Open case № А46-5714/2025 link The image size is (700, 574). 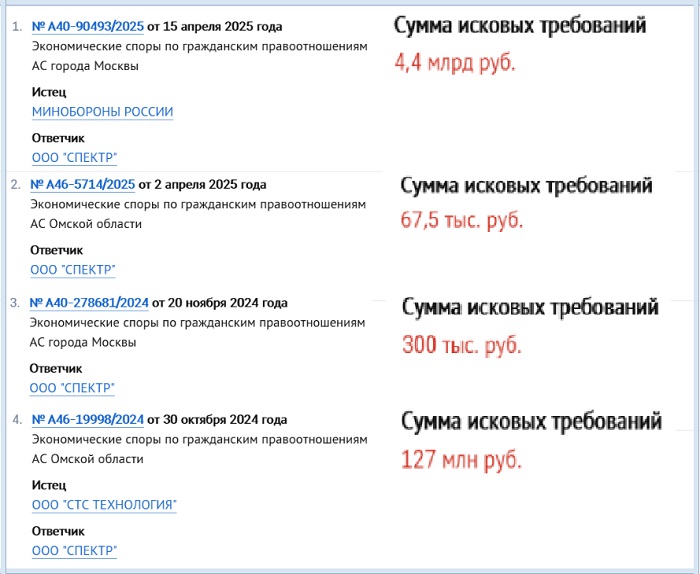pos(83,184)
